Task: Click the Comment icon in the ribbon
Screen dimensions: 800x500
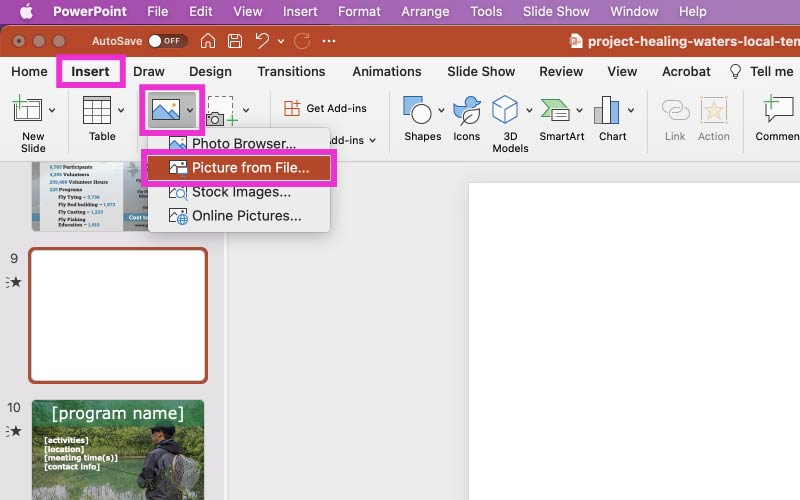Action: (x=779, y=109)
